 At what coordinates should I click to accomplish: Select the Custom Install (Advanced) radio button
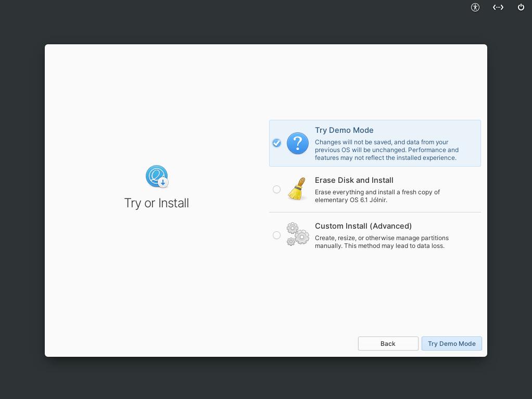[x=276, y=235]
